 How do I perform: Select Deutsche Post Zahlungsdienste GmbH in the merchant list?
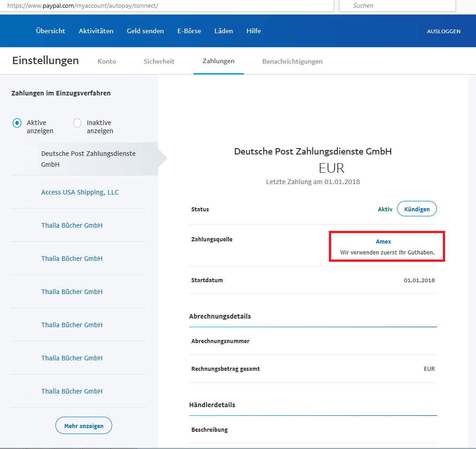click(x=84, y=159)
